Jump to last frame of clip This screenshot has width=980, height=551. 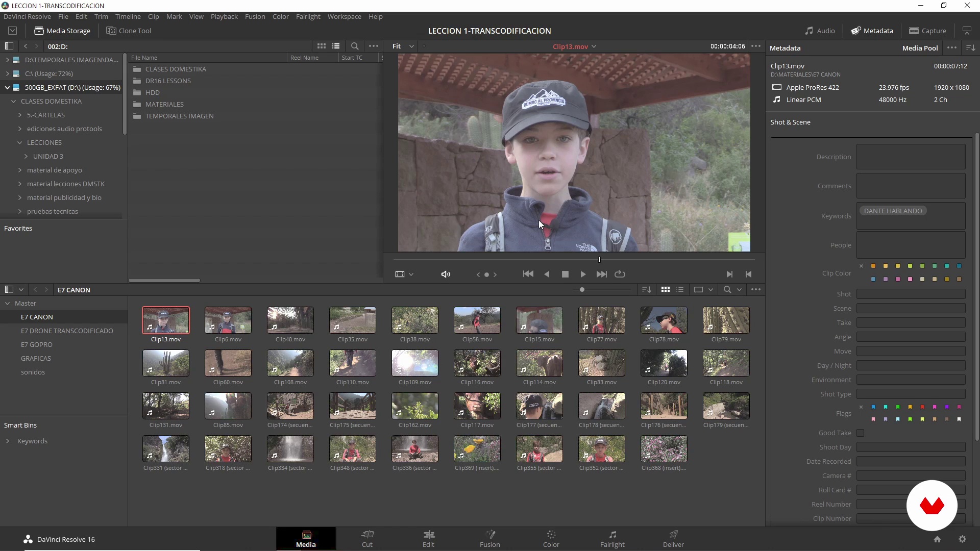[602, 274]
